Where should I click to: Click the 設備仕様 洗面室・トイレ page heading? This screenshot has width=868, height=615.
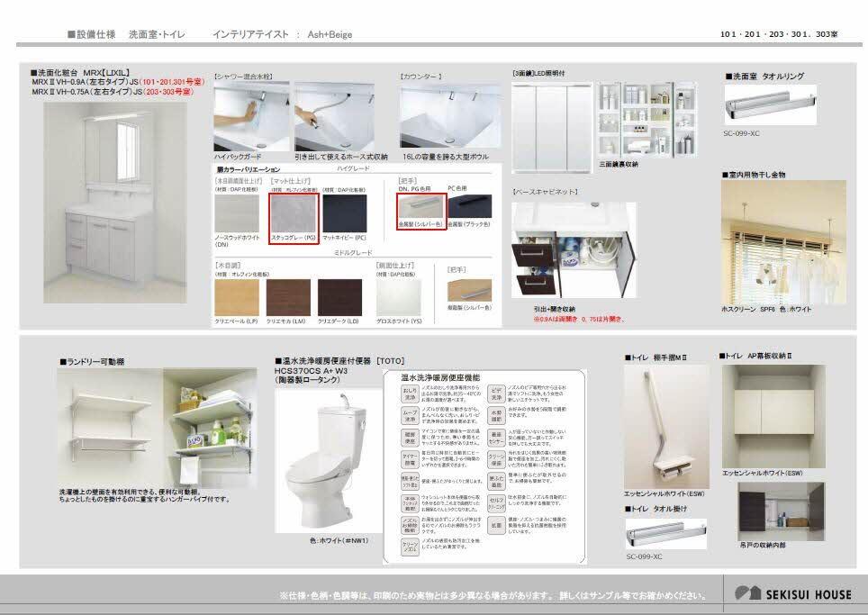tap(126, 34)
